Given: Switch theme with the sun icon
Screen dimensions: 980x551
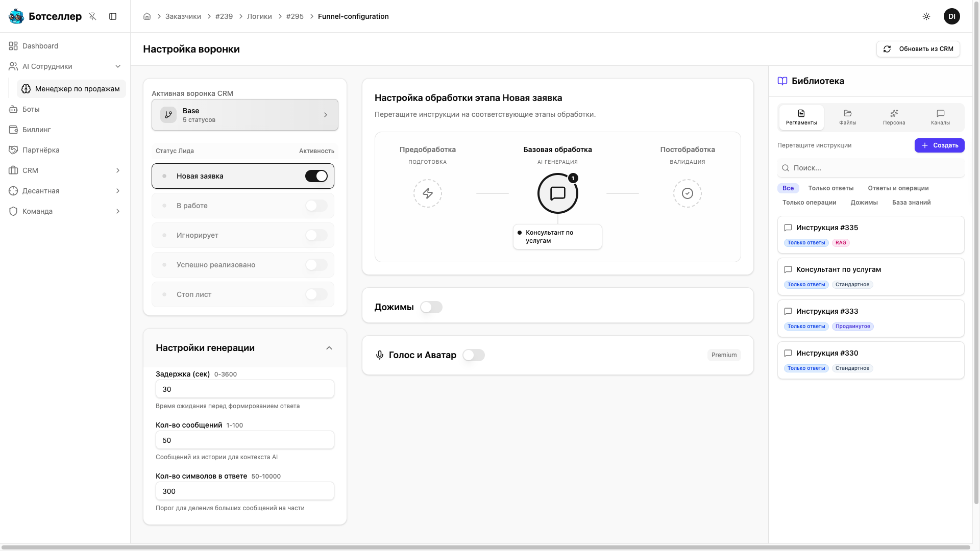Looking at the screenshot, I should coord(926,16).
